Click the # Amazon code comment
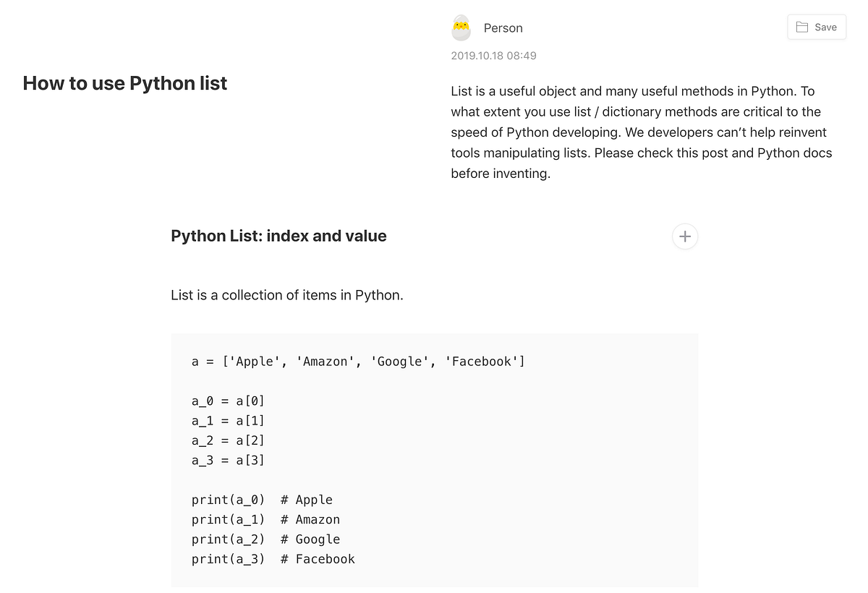 pos(310,519)
